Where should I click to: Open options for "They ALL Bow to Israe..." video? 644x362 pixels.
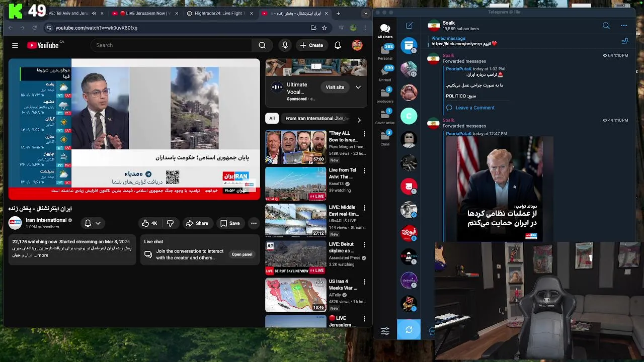click(364, 134)
